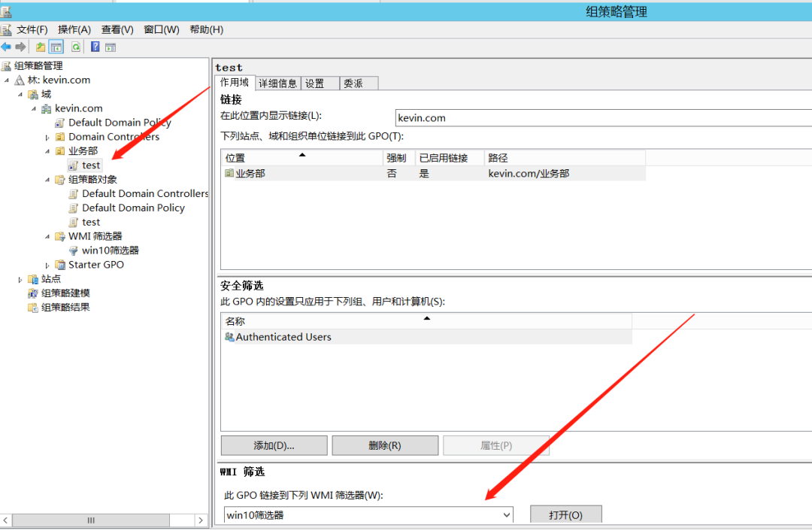
Task: Click the 属性(P) button
Action: tap(496, 445)
